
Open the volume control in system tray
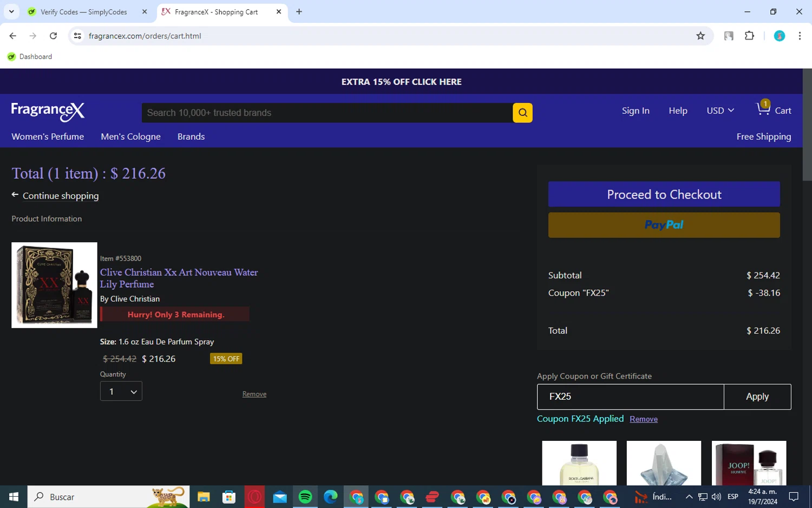click(x=716, y=497)
